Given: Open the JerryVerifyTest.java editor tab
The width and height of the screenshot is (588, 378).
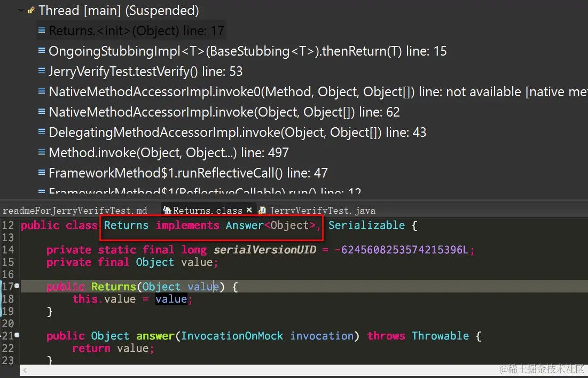Looking at the screenshot, I should point(322,211).
